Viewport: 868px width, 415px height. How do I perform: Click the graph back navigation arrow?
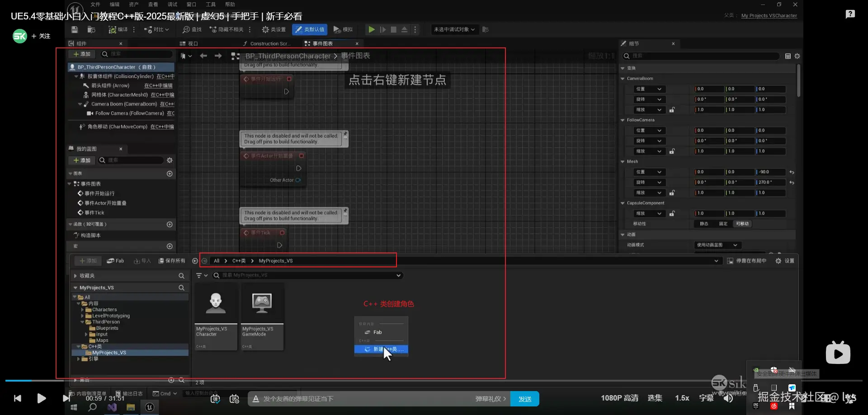tap(203, 56)
